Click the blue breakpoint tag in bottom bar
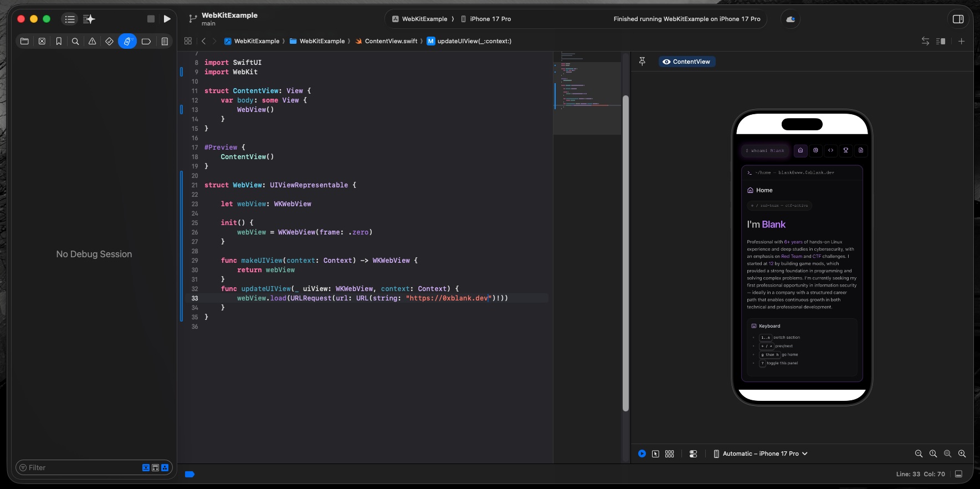 (x=189, y=474)
